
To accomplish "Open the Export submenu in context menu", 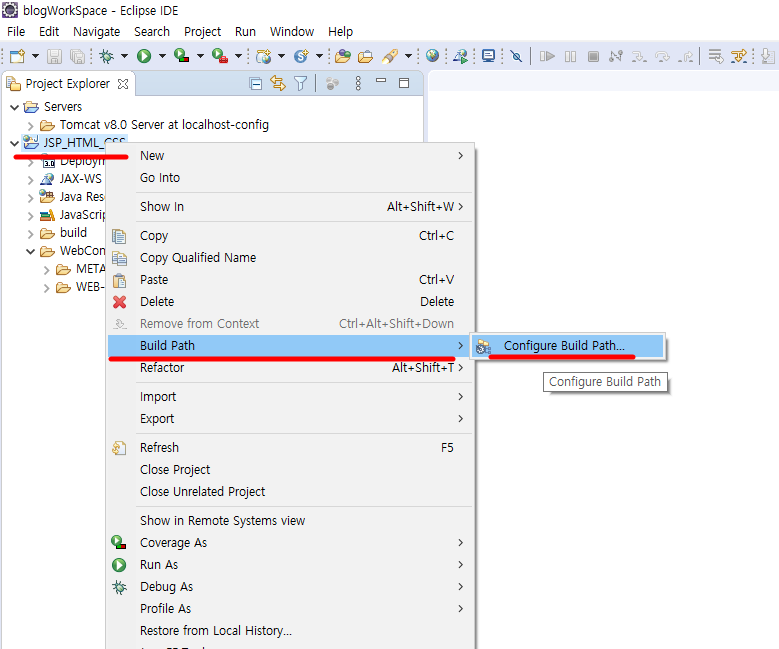I will point(290,419).
